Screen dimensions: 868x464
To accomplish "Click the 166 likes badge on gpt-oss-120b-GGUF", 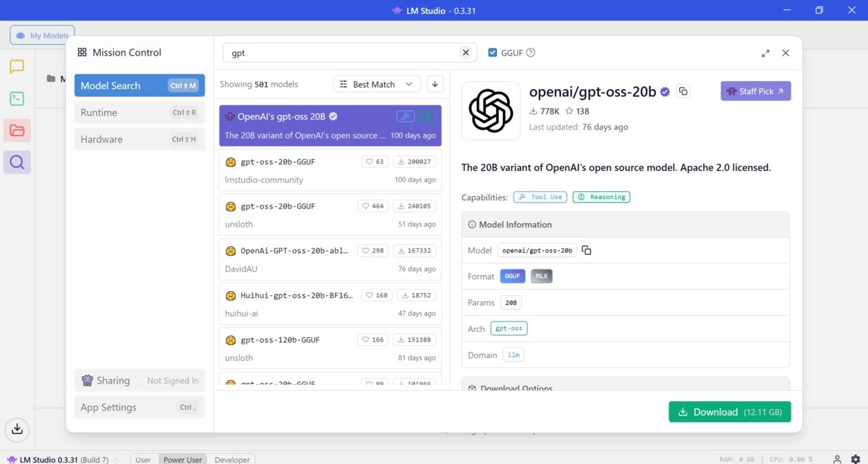I will click(373, 339).
